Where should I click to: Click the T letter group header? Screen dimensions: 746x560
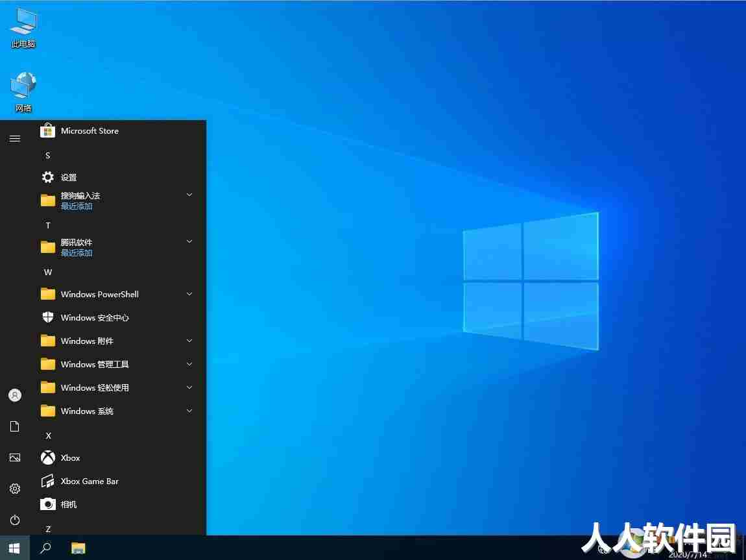[x=47, y=226]
